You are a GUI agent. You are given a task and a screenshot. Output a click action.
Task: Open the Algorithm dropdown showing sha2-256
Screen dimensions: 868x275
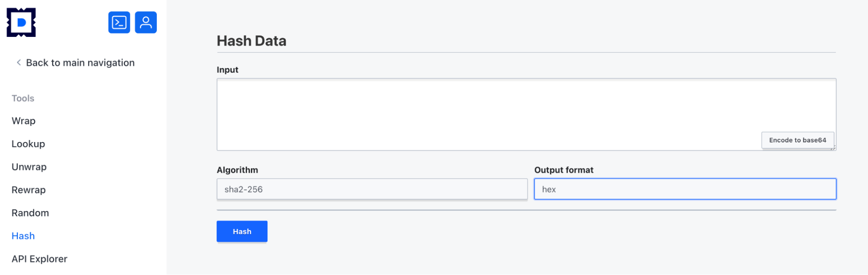pyautogui.click(x=372, y=189)
